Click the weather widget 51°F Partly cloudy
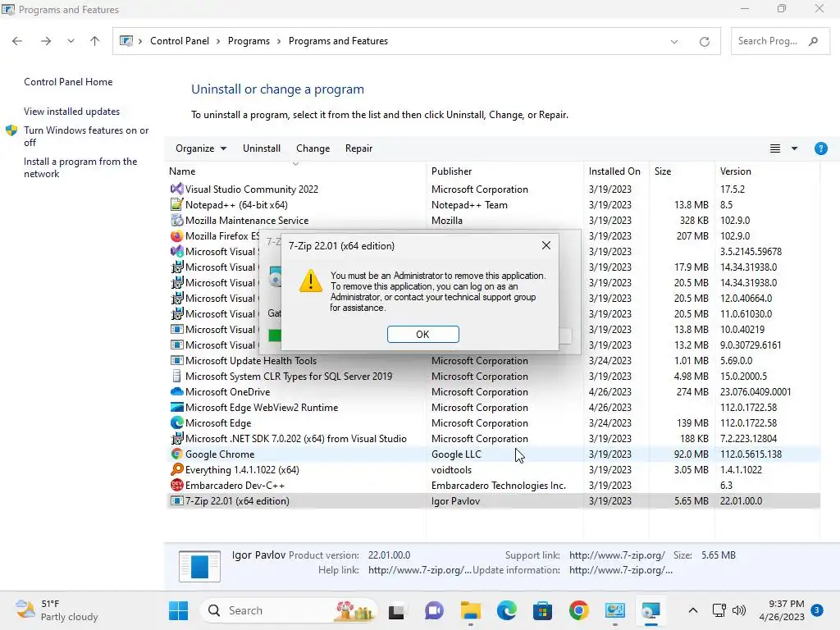Viewport: 840px width, 630px height. click(57, 610)
